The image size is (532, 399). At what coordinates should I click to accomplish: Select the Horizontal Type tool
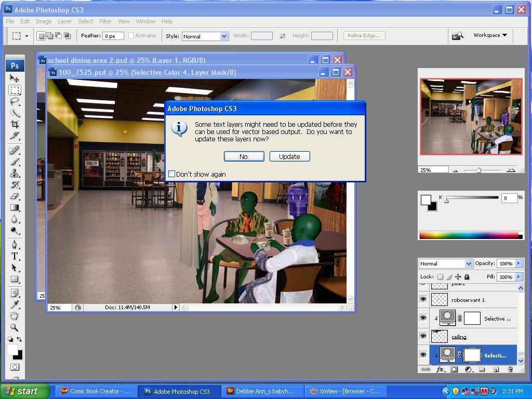(15, 256)
